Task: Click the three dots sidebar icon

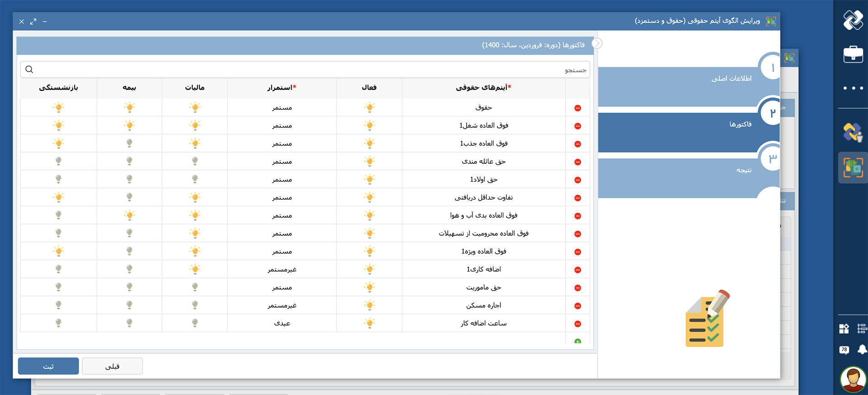Action: click(853, 88)
